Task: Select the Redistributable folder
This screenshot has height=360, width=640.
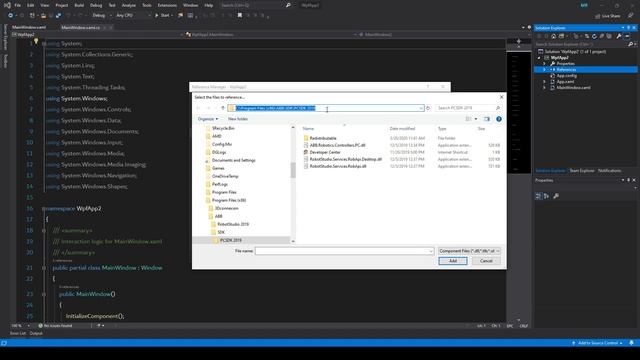Action: point(322,138)
